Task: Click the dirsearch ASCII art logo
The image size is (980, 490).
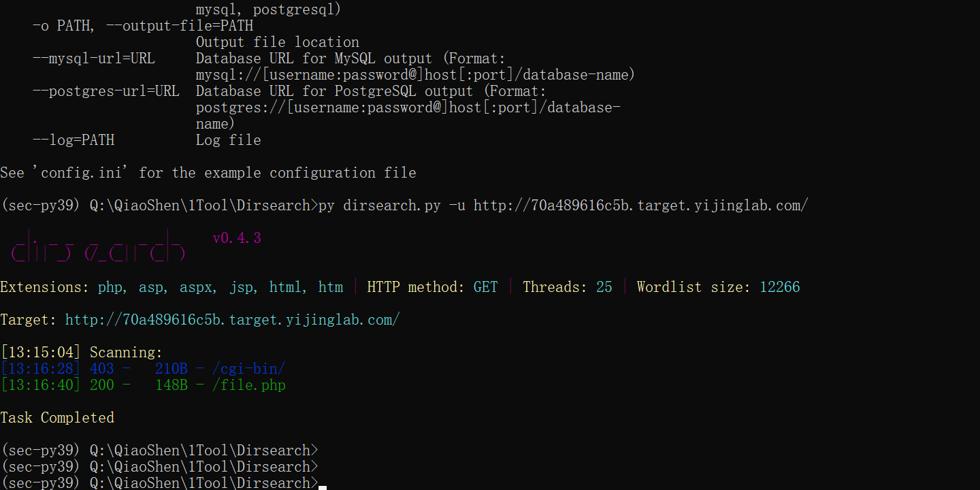Action: click(x=99, y=246)
